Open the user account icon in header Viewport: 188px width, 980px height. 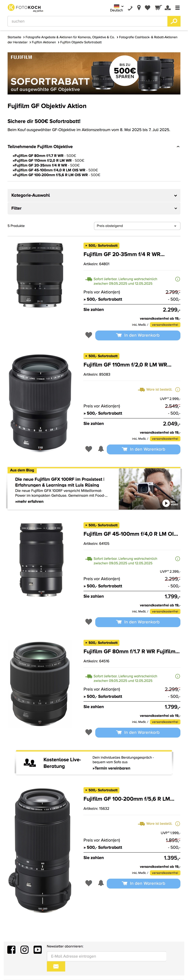168,8
